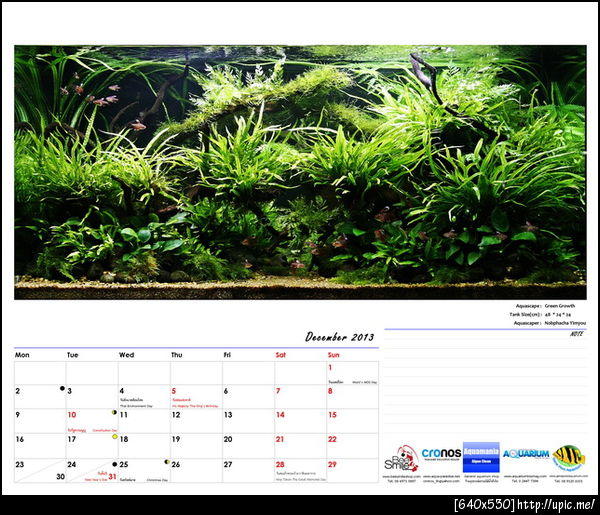This screenshot has height=515, width=600.
Task: Click the Fri column header
Action: pyautogui.click(x=227, y=355)
